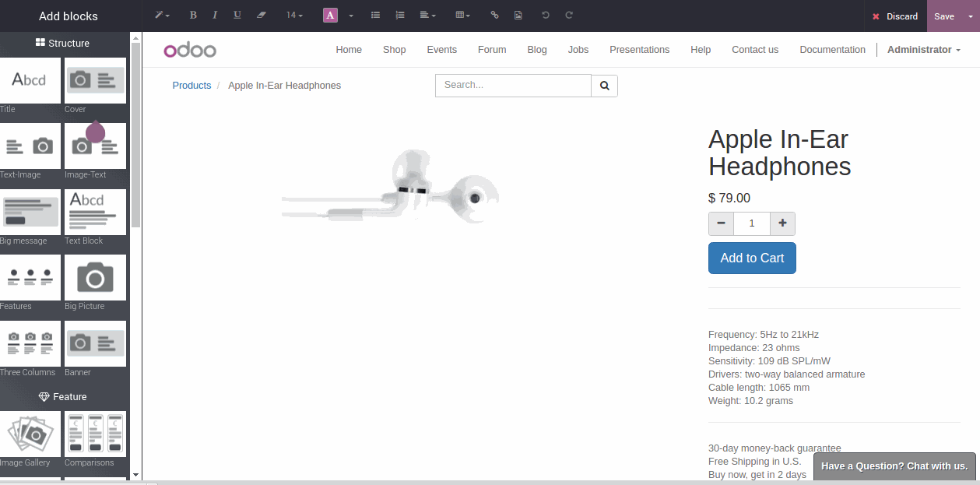Increase quantity with the plus button
Image resolution: width=980 pixels, height=485 pixels.
click(x=782, y=223)
